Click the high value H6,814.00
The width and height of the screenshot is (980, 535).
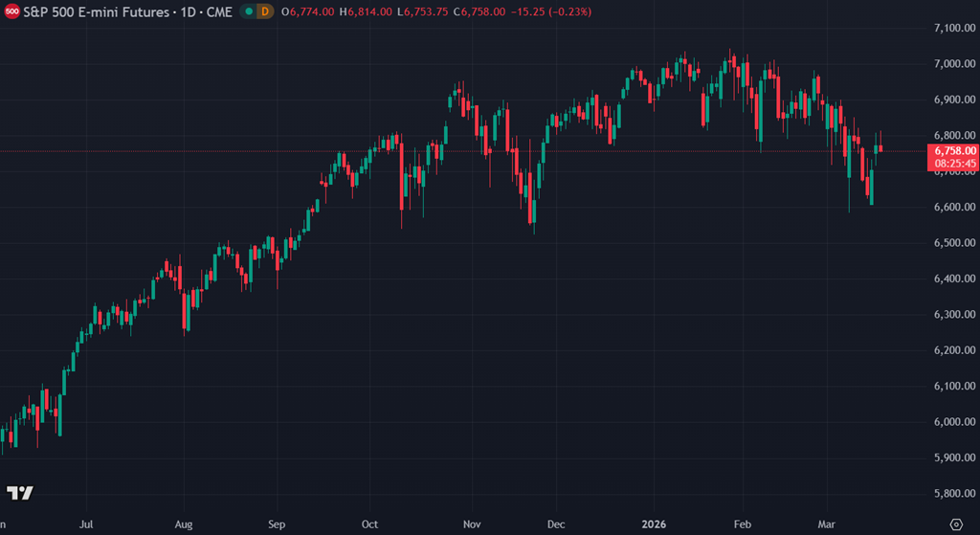[x=371, y=11]
